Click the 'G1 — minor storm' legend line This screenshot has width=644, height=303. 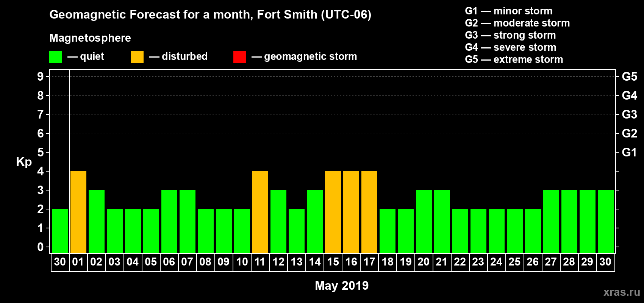click(x=509, y=11)
